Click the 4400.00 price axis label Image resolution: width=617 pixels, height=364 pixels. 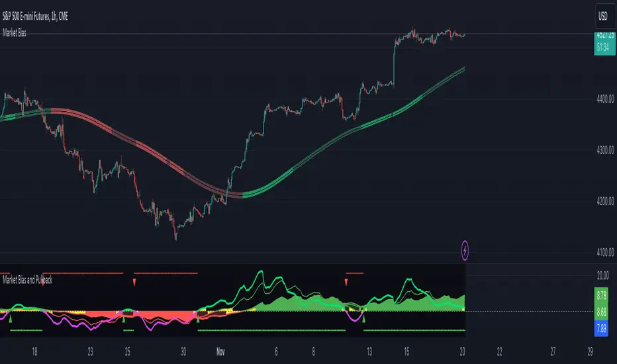[x=605, y=99]
